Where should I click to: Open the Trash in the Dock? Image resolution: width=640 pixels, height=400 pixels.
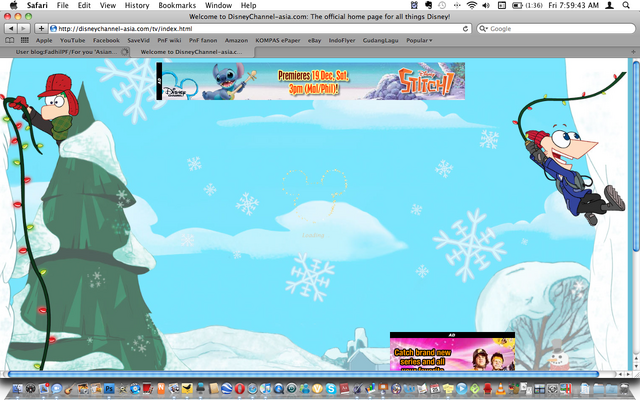(x=624, y=389)
